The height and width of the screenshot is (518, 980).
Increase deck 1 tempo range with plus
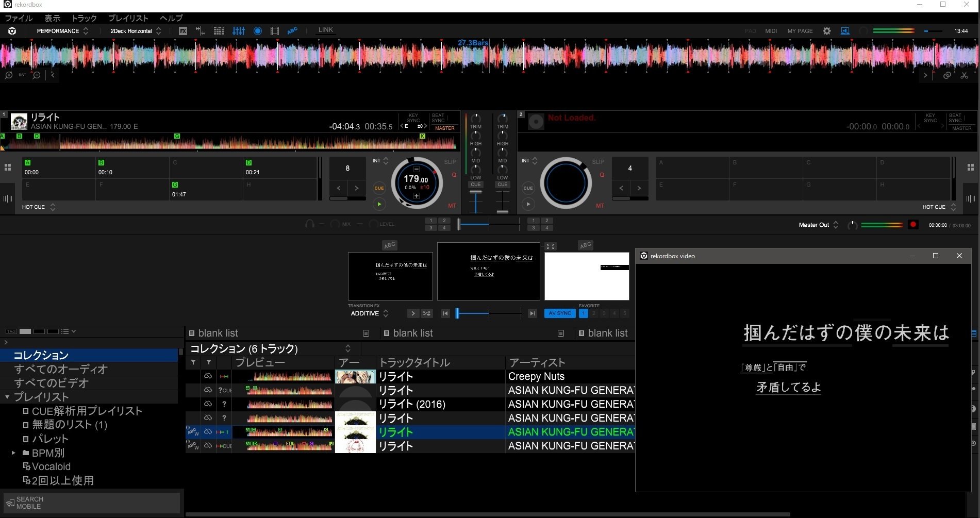pos(417,196)
